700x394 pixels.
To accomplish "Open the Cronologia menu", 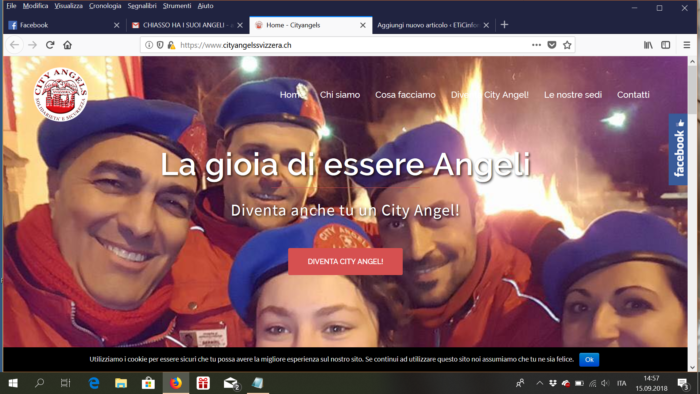I will (105, 6).
